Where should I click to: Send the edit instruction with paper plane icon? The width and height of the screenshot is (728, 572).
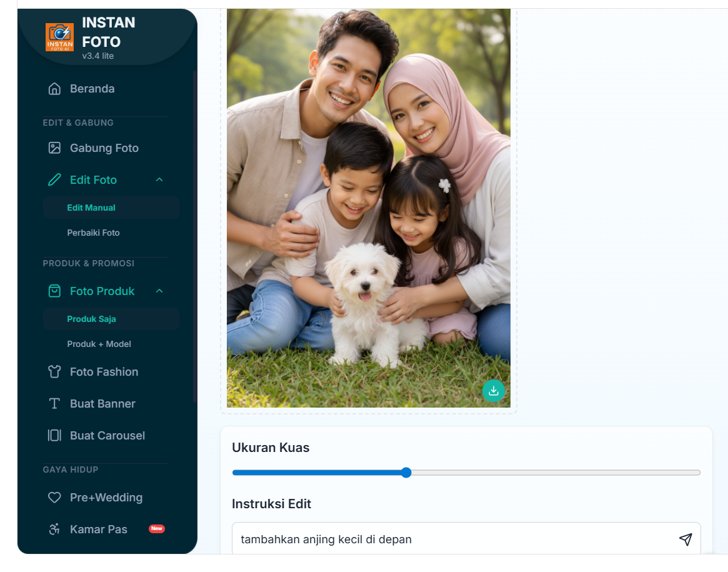(686, 539)
